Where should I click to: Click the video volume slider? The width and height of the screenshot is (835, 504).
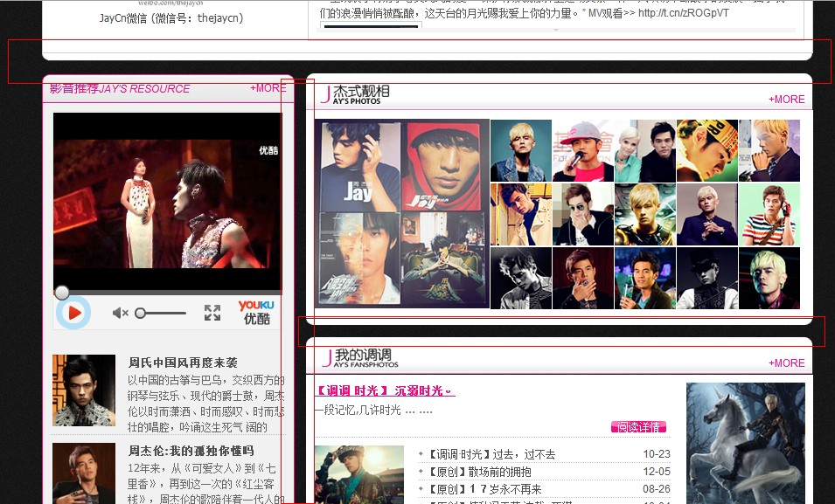tap(160, 313)
